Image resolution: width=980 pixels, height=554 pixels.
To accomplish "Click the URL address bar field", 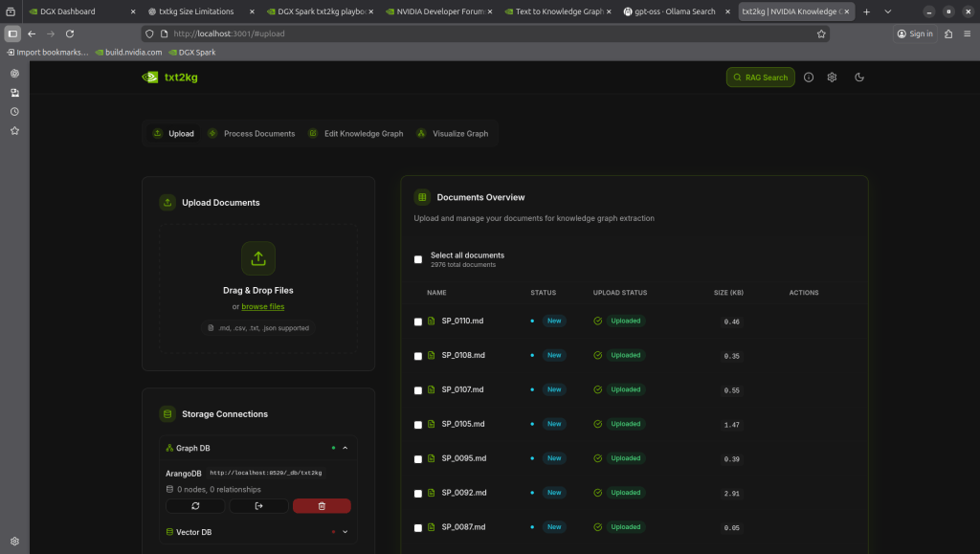I will coord(479,33).
